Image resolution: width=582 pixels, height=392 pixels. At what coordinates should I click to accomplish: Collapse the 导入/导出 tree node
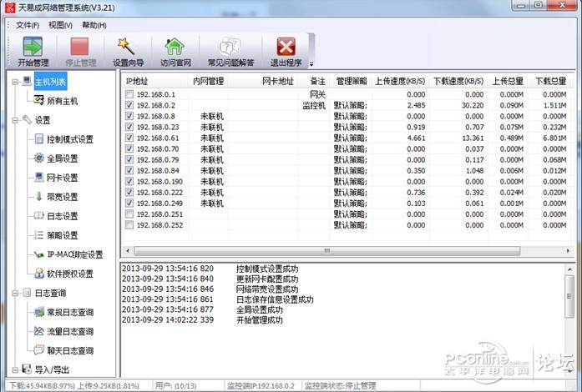[x=15, y=369]
